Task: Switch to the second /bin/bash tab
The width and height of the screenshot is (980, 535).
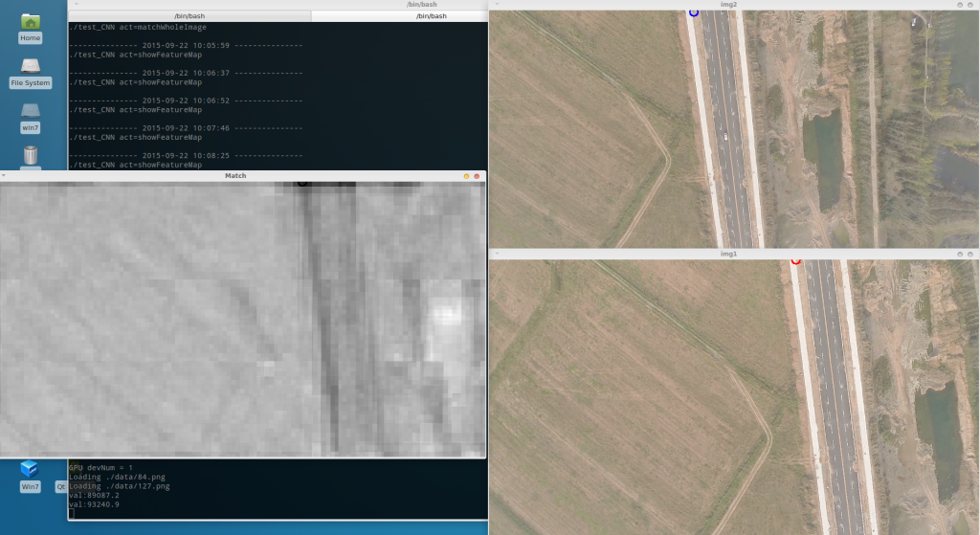Action: coord(397,16)
